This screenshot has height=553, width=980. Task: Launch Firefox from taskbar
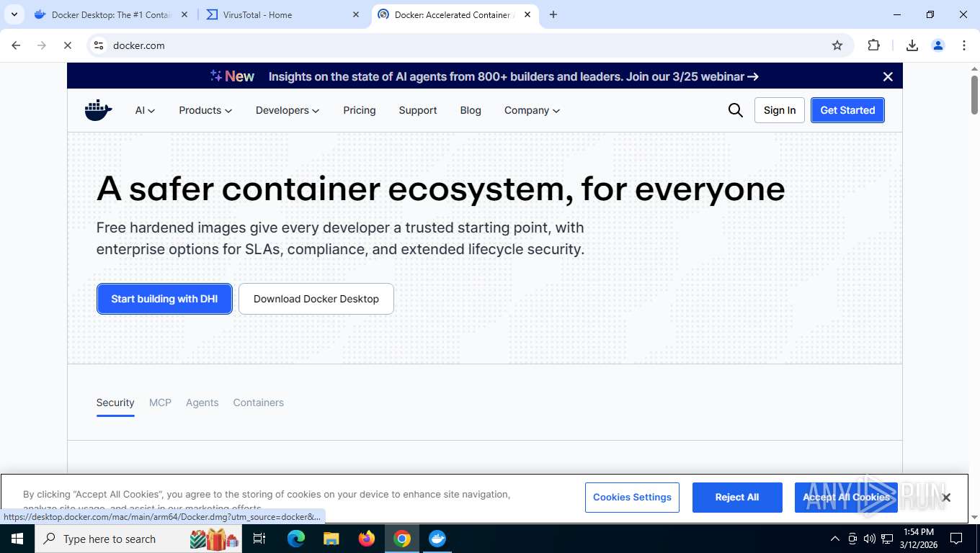point(367,539)
